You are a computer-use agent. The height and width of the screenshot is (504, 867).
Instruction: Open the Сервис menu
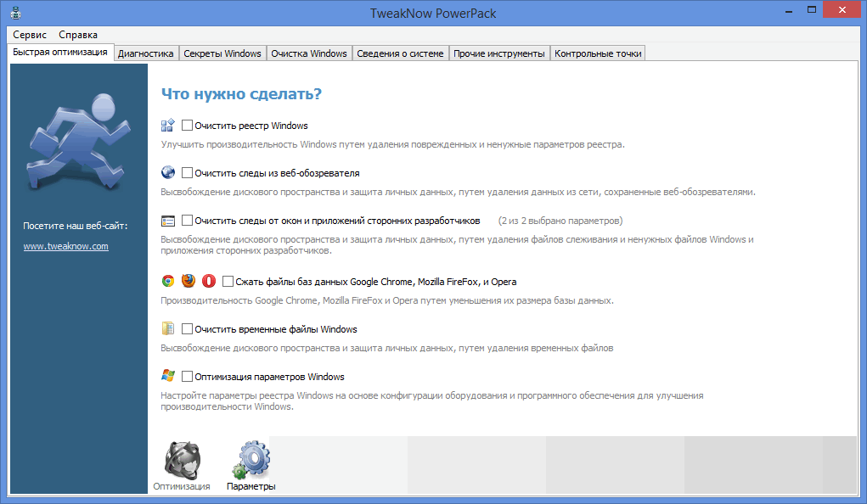point(30,35)
